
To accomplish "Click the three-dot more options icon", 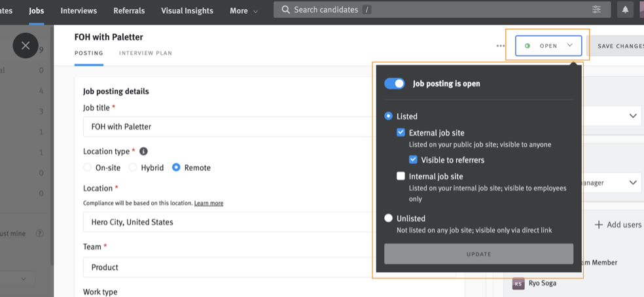I will pos(500,46).
